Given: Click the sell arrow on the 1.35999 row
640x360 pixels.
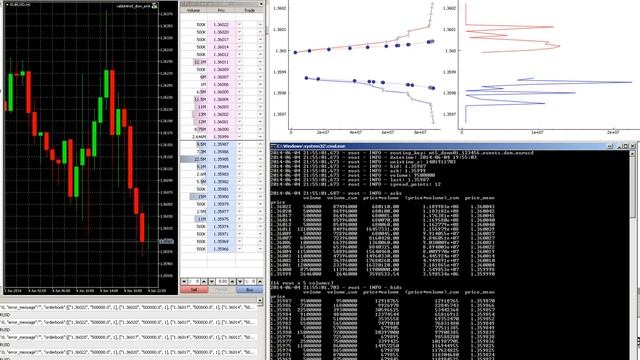Looking at the screenshot, I should 240,137.
